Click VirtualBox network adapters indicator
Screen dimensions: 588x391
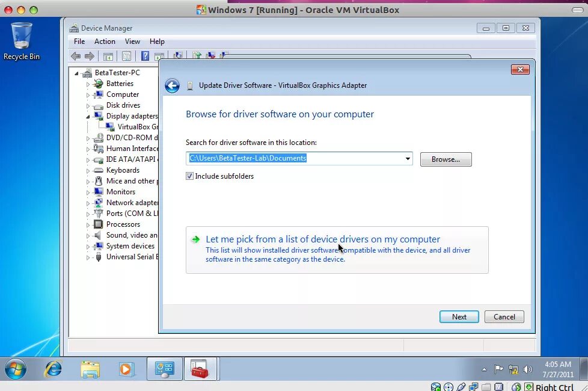point(474,387)
